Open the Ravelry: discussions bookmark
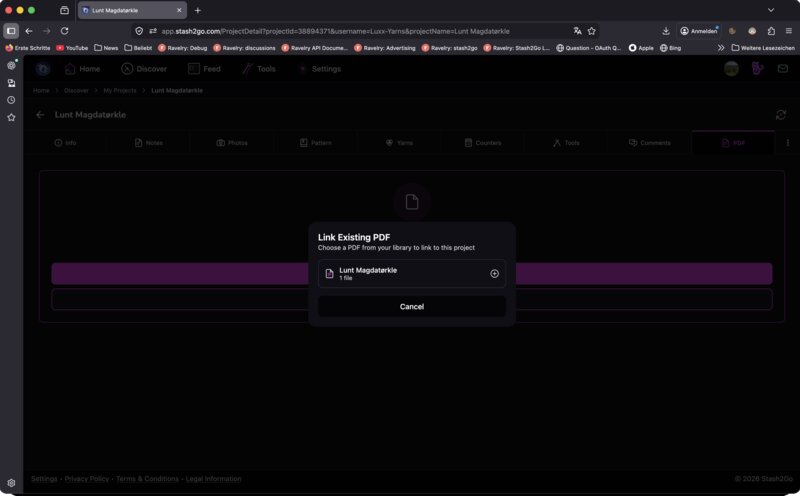This screenshot has height=496, width=800. (244, 48)
